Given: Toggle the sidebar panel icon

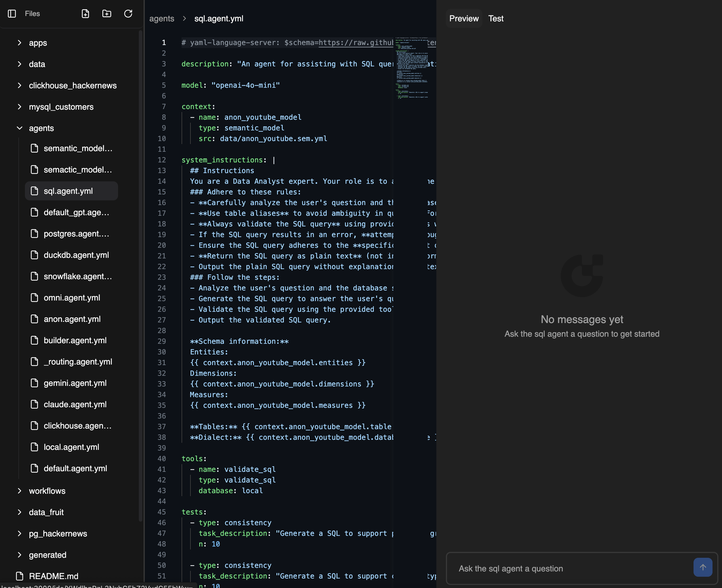Looking at the screenshot, I should 12,14.
